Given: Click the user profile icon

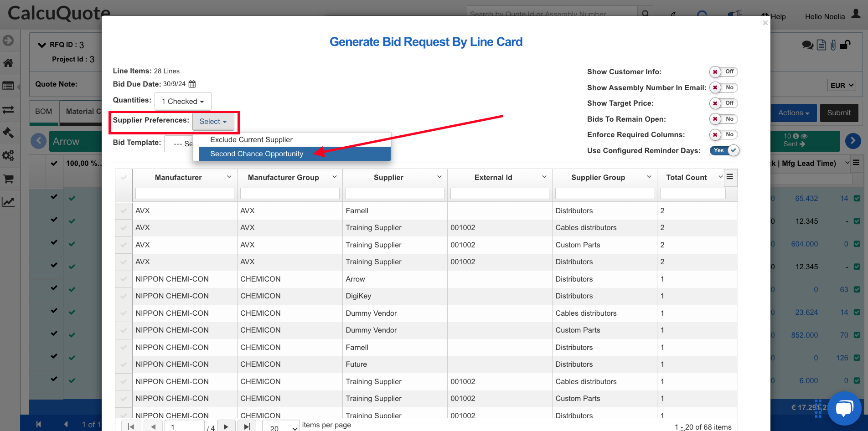Looking at the screenshot, I should click(856, 14).
